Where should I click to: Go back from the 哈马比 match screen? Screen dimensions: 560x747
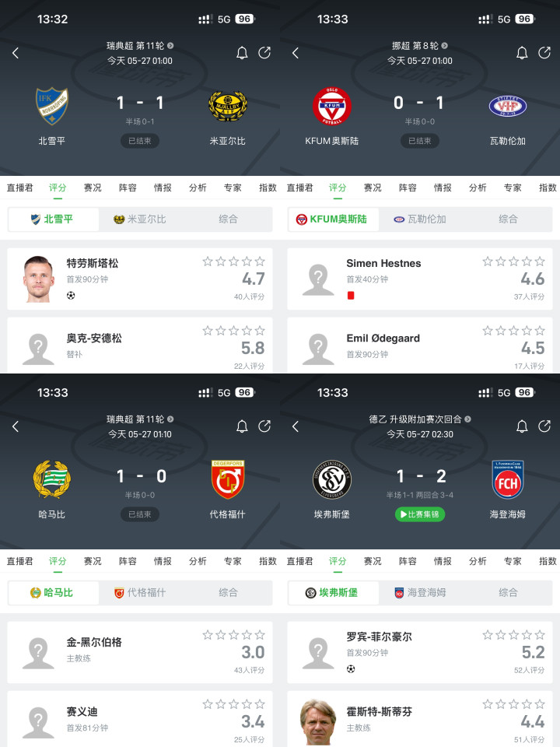click(x=16, y=426)
